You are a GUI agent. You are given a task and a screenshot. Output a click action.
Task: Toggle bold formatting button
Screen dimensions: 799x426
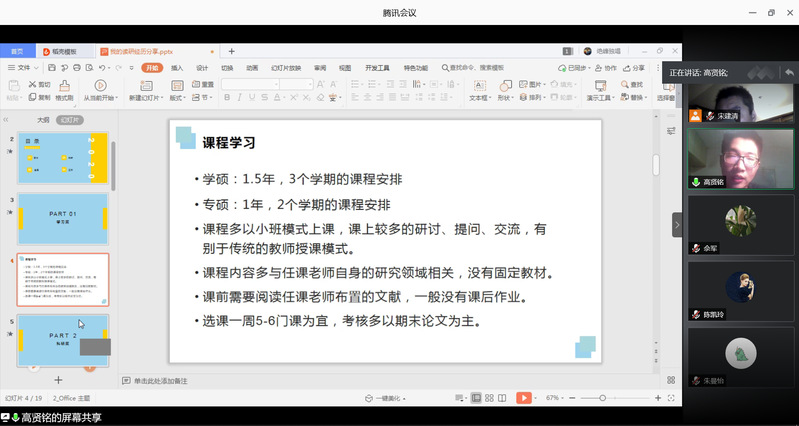227,98
